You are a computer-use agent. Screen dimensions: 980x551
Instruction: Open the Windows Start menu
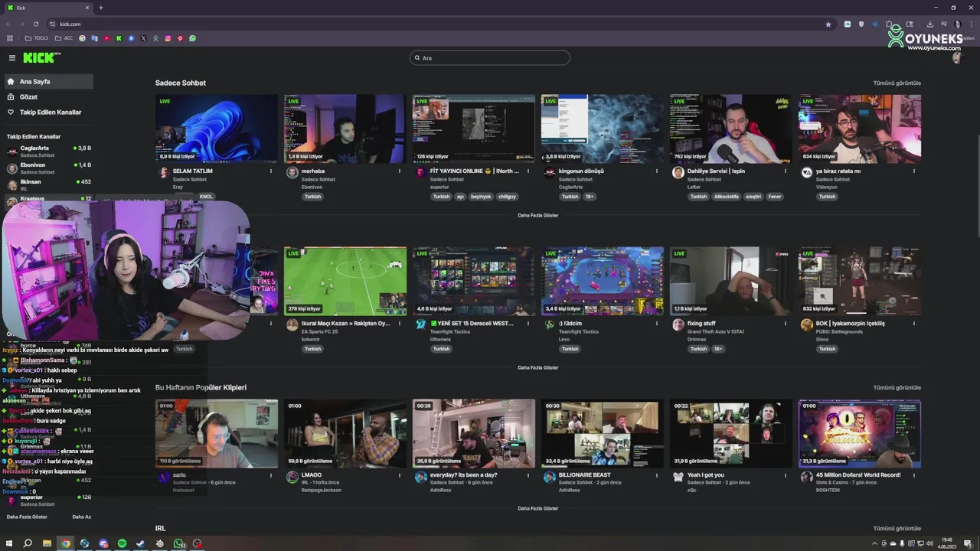pos(9,543)
